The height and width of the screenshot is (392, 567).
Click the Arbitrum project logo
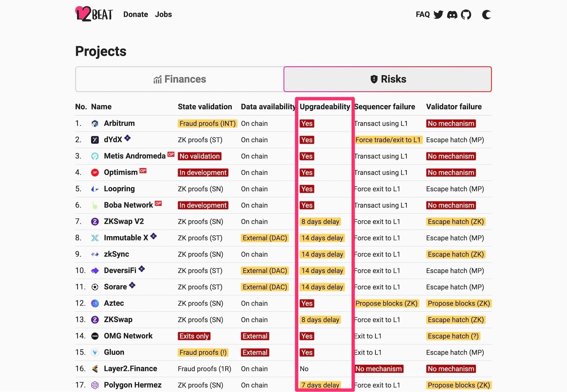click(95, 124)
